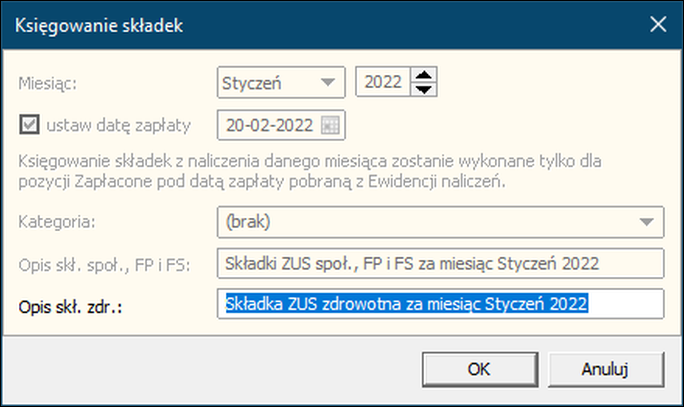Click the Styczeń text in month selector

[x=252, y=83]
